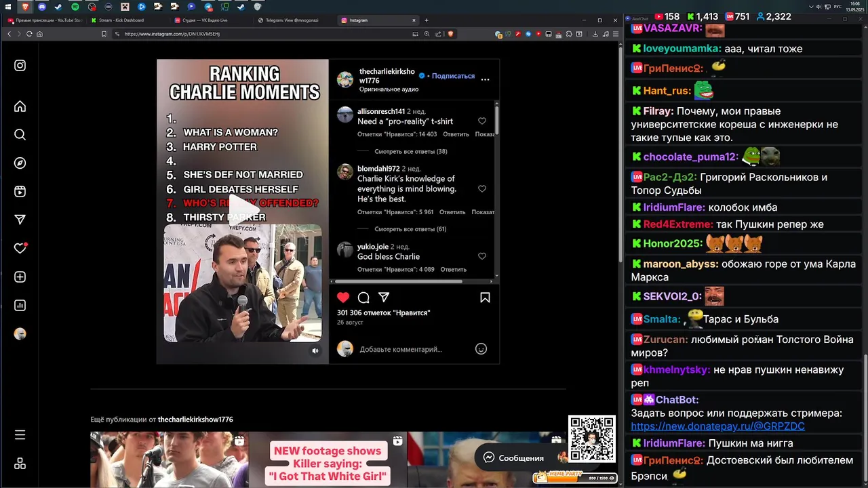This screenshot has width=868, height=488.
Task: Open Brave browser taskbar icon
Action: click(25, 7)
